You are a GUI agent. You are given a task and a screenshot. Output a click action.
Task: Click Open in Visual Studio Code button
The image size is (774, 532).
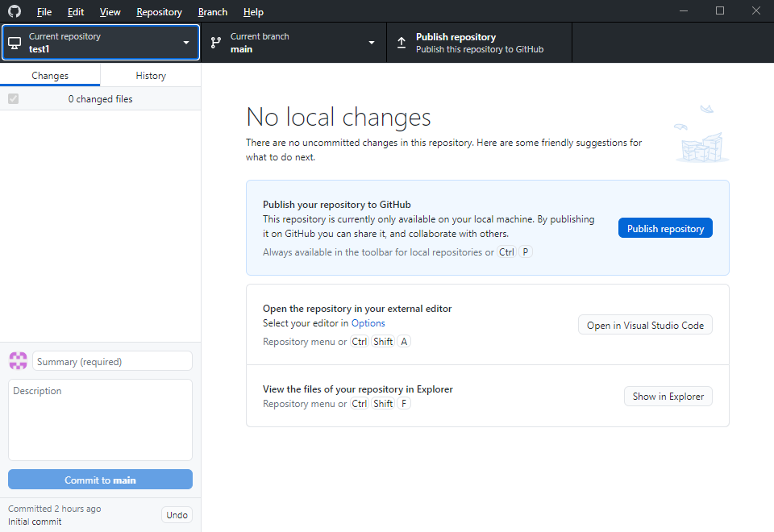tap(645, 325)
